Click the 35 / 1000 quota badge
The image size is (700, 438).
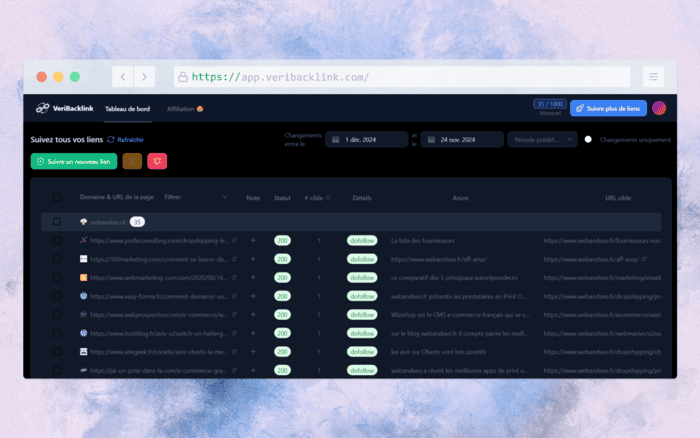pyautogui.click(x=550, y=104)
